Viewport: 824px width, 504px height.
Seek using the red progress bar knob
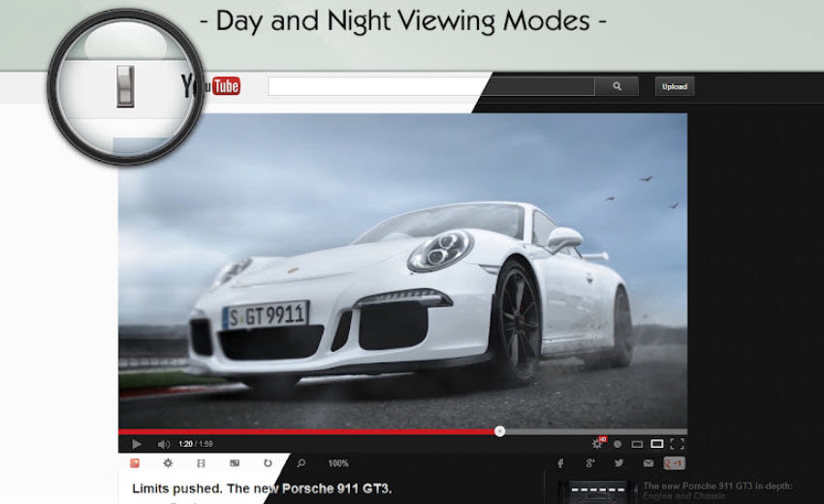(x=500, y=431)
